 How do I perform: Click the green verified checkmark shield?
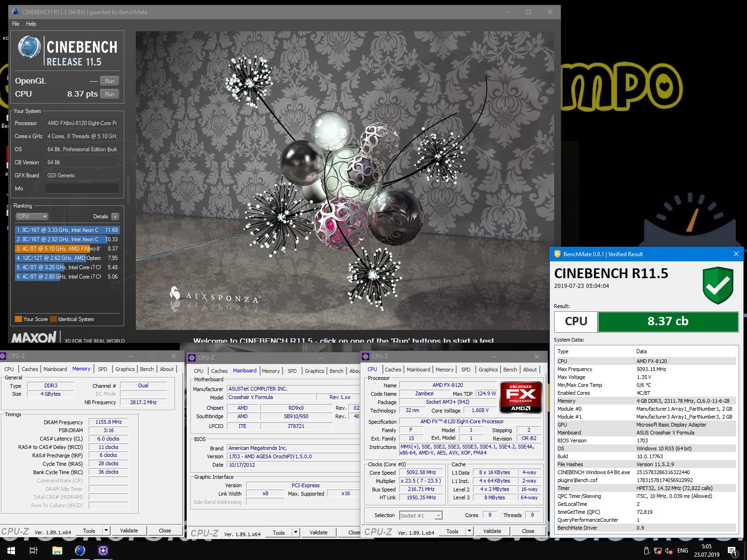[718, 285]
